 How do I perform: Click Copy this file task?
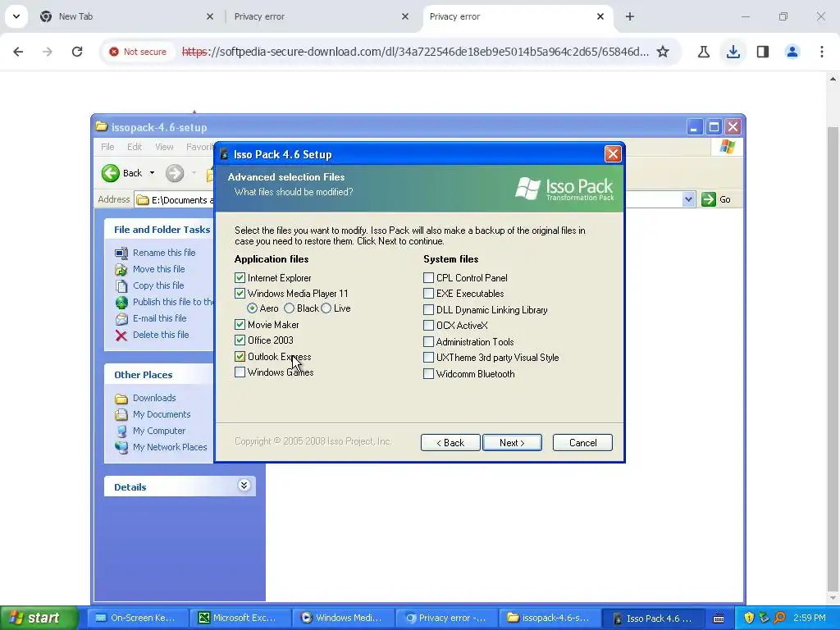[x=158, y=285]
